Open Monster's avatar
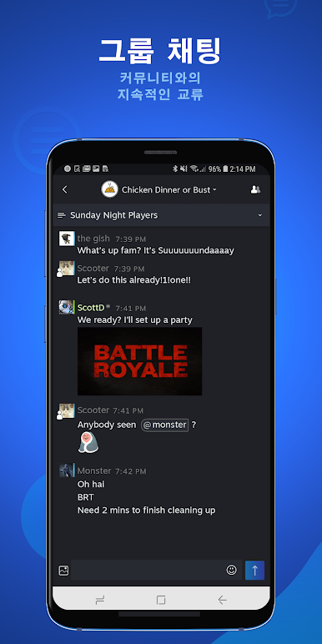 [66, 470]
